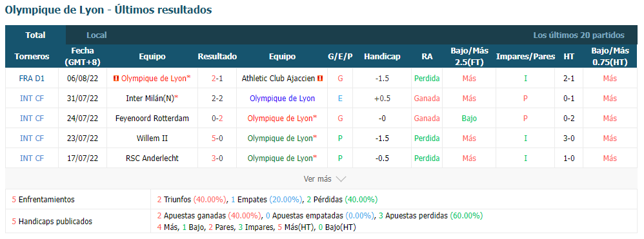
Task: Open the Willem II team link
Action: click(x=152, y=138)
